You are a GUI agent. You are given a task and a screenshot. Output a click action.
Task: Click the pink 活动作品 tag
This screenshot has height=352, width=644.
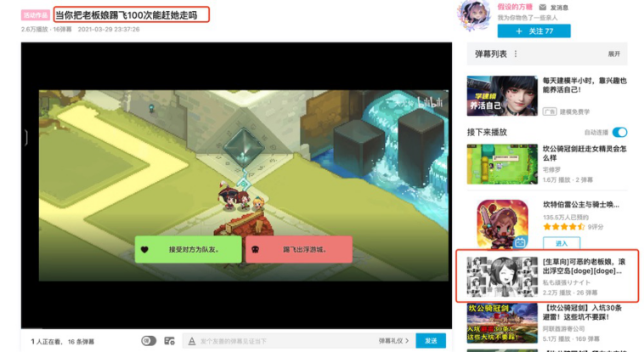pyautogui.click(x=36, y=15)
